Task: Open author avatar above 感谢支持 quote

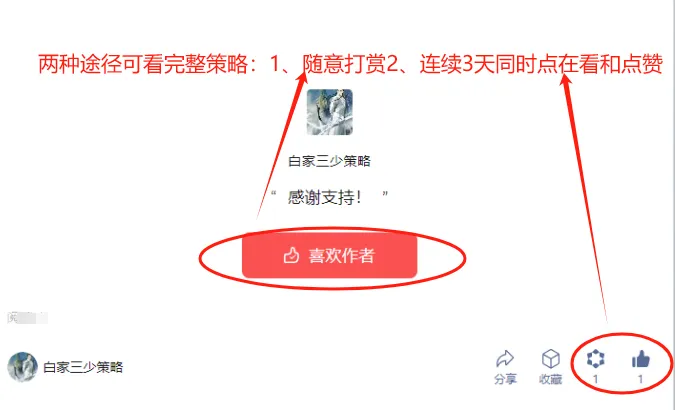Action: tap(330, 112)
